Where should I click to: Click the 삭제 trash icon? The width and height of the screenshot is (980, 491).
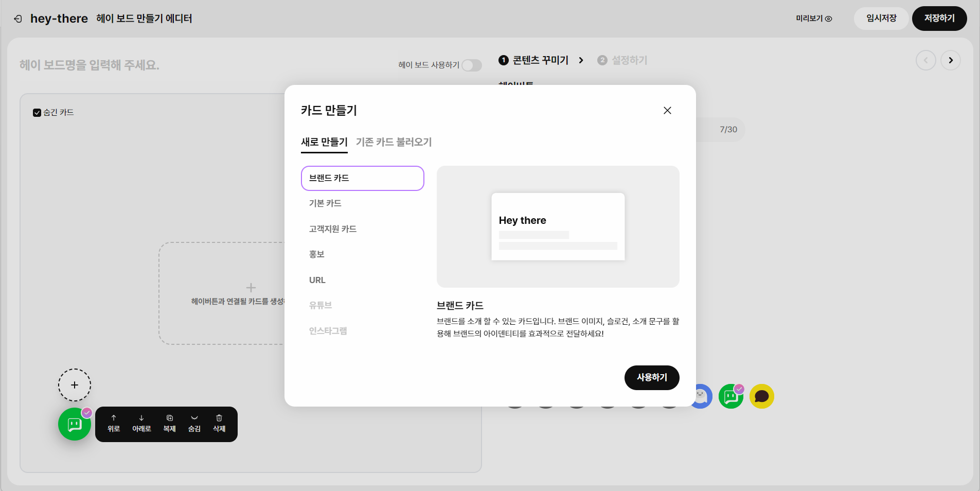(x=219, y=418)
